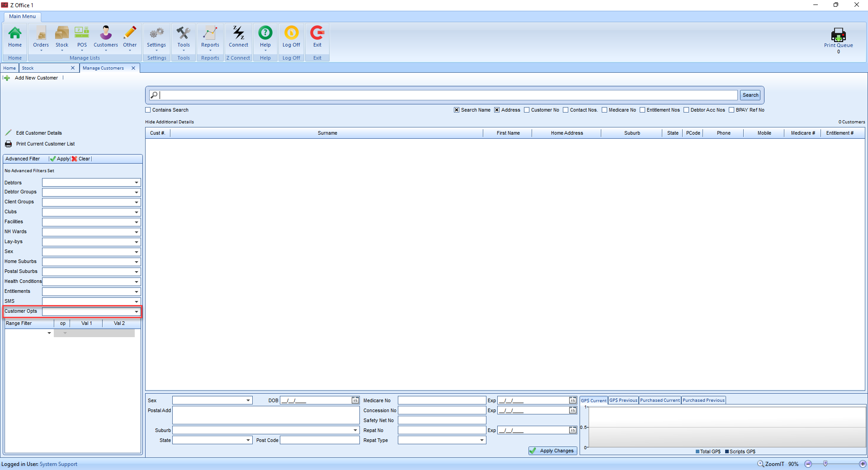Open the GP$ Previous chart tab
The height and width of the screenshot is (470, 868).
coord(623,400)
